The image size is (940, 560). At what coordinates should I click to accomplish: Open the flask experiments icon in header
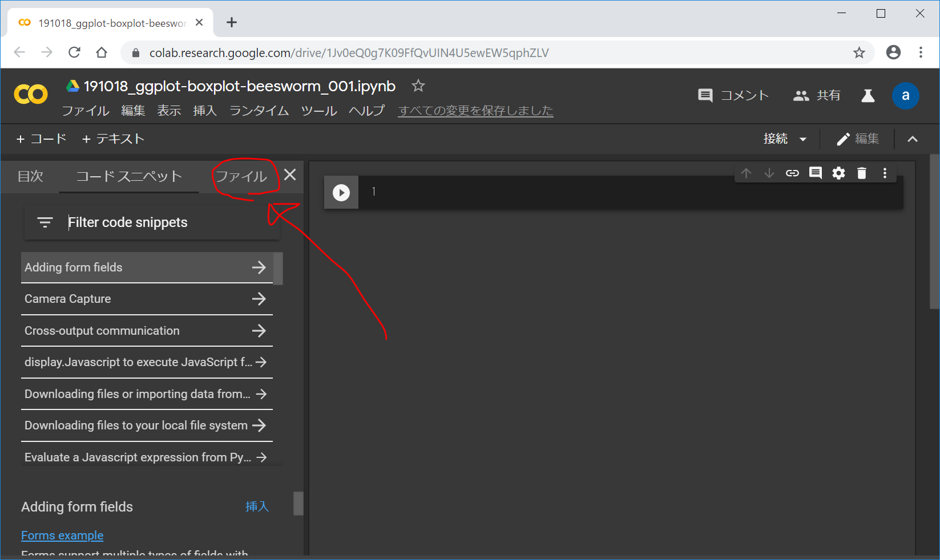(x=868, y=96)
